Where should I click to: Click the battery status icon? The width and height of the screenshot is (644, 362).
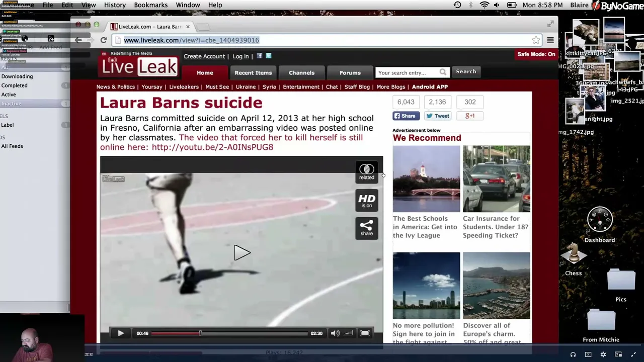pyautogui.click(x=512, y=5)
